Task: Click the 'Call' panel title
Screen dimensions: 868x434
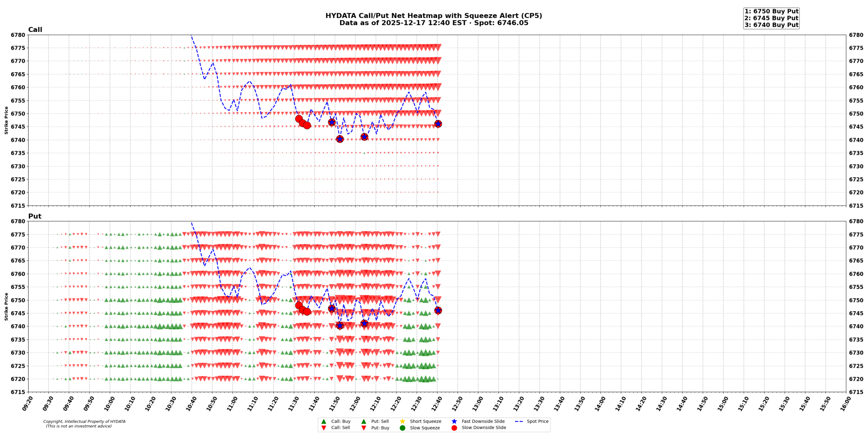Action: [35, 29]
